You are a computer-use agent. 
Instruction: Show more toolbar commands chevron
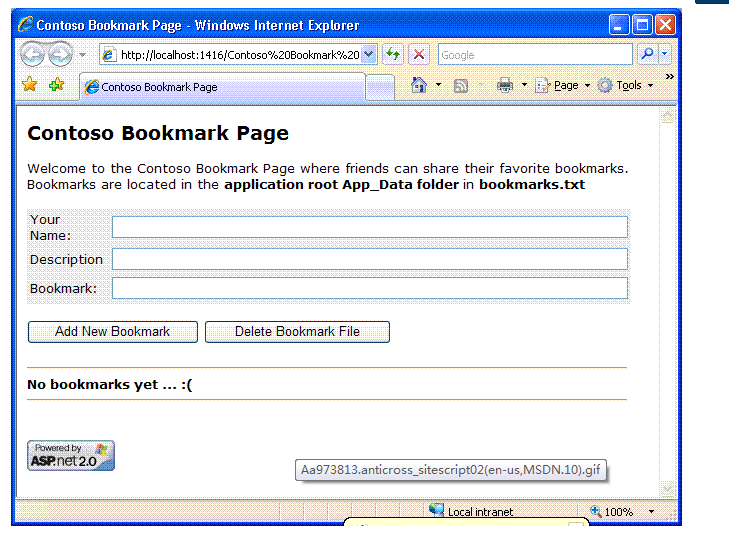click(x=669, y=77)
